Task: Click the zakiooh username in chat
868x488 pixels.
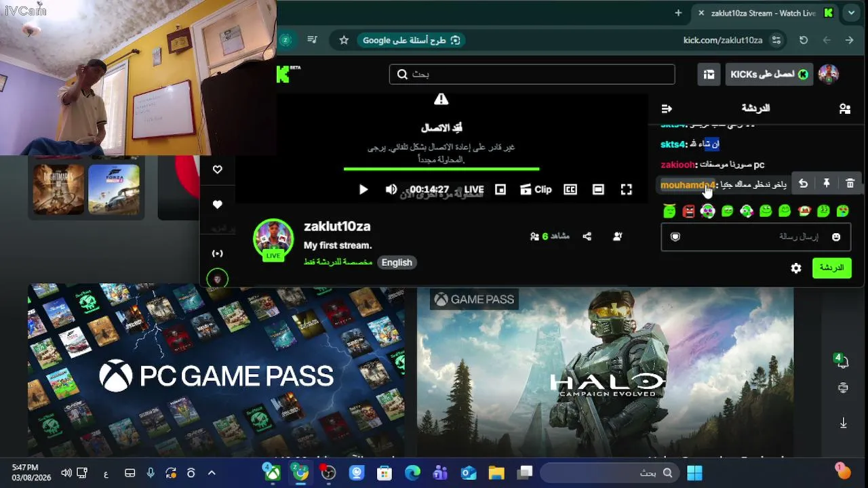Action: (x=677, y=165)
